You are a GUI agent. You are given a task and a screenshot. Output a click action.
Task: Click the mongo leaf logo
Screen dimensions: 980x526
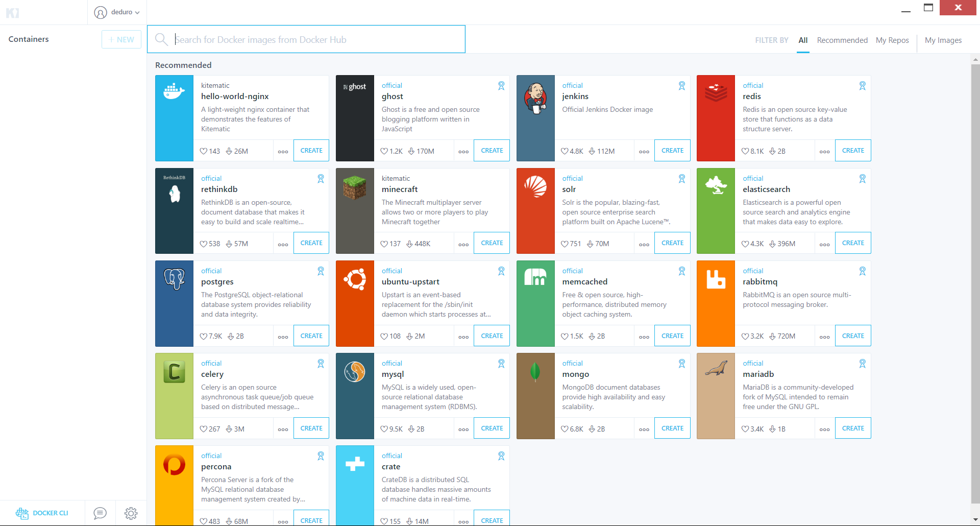pyautogui.click(x=535, y=372)
